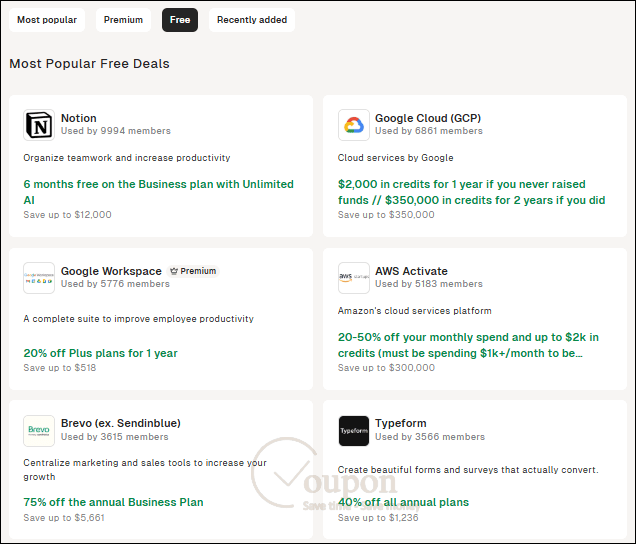The image size is (636, 544).
Task: Click 'Used by 3615 members' text
Action: [114, 436]
